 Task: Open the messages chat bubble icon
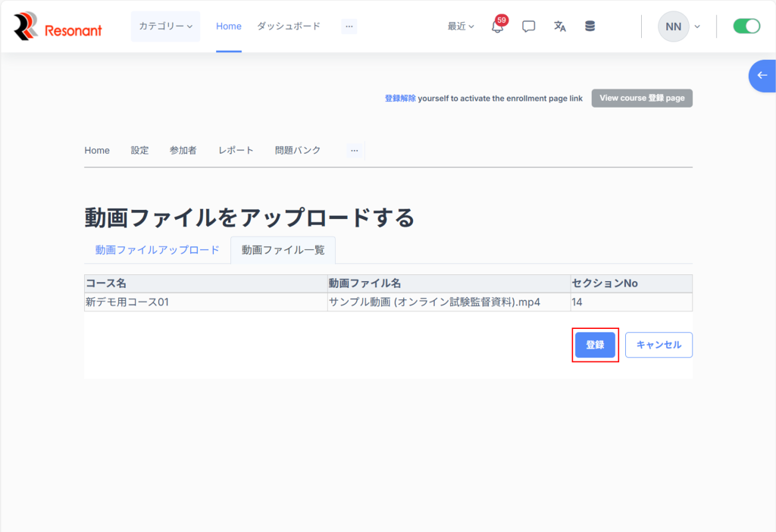coord(529,27)
